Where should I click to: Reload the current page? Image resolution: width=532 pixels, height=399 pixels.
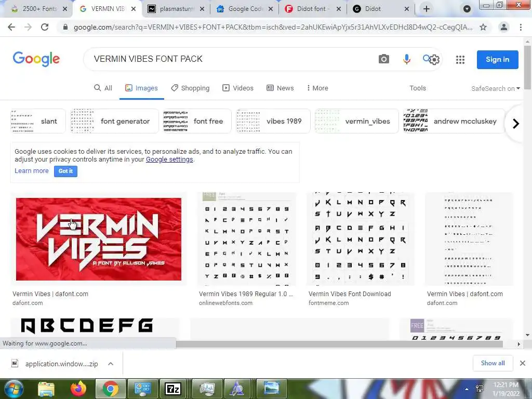(45, 27)
